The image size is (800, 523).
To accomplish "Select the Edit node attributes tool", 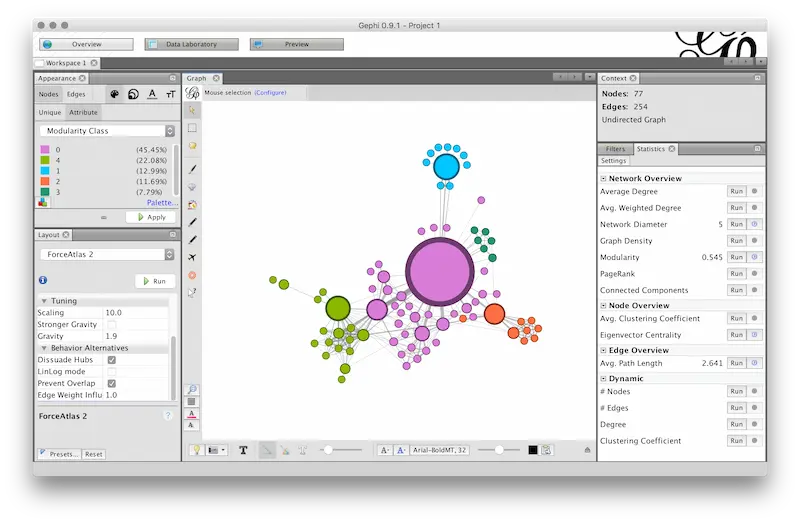I will (192, 293).
